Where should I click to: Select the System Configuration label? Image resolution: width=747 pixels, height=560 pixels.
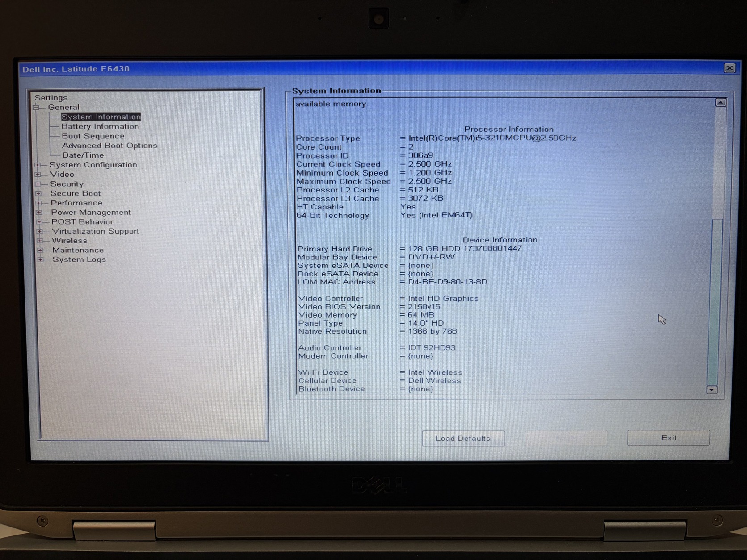[x=93, y=165]
